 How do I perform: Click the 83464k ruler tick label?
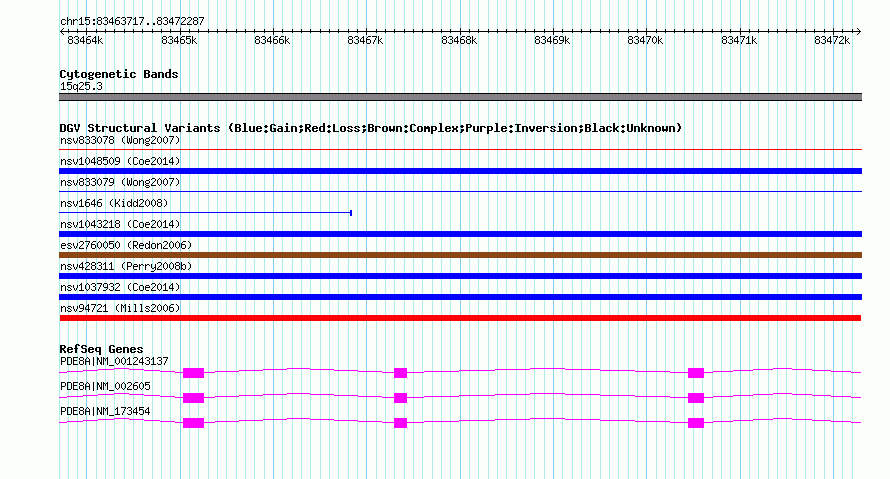[x=85, y=41]
